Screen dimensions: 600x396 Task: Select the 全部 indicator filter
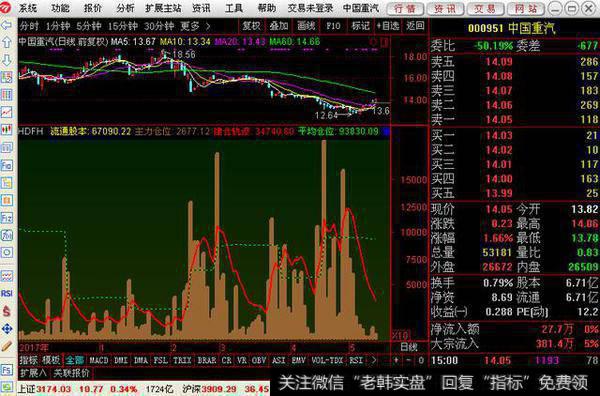click(75, 360)
